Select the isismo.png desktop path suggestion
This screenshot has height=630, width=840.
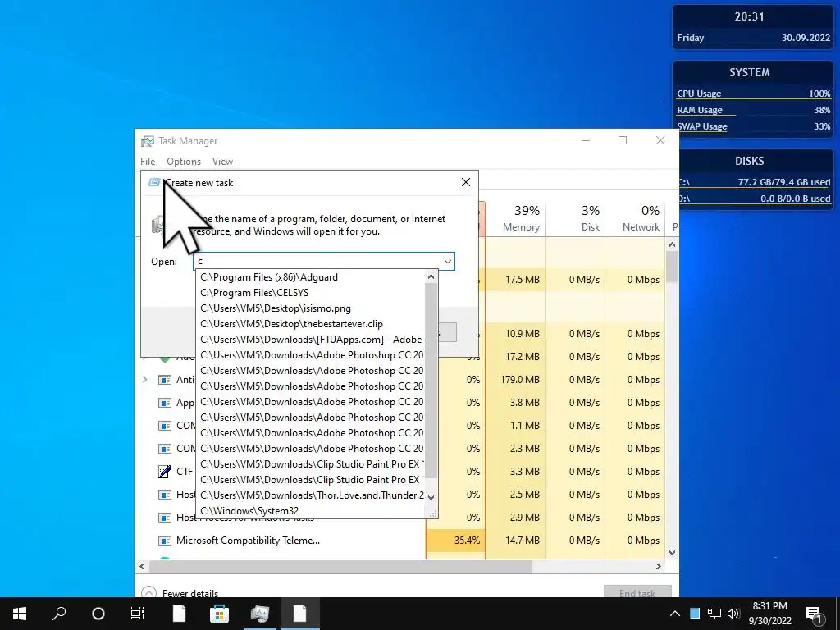click(x=311, y=308)
